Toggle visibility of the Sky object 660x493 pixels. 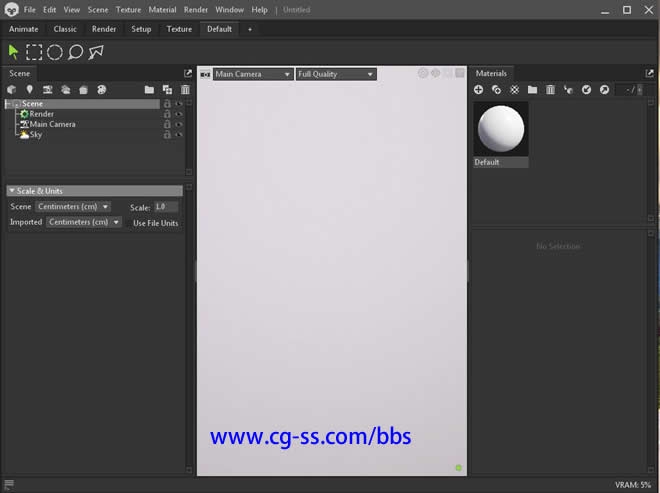[179, 135]
